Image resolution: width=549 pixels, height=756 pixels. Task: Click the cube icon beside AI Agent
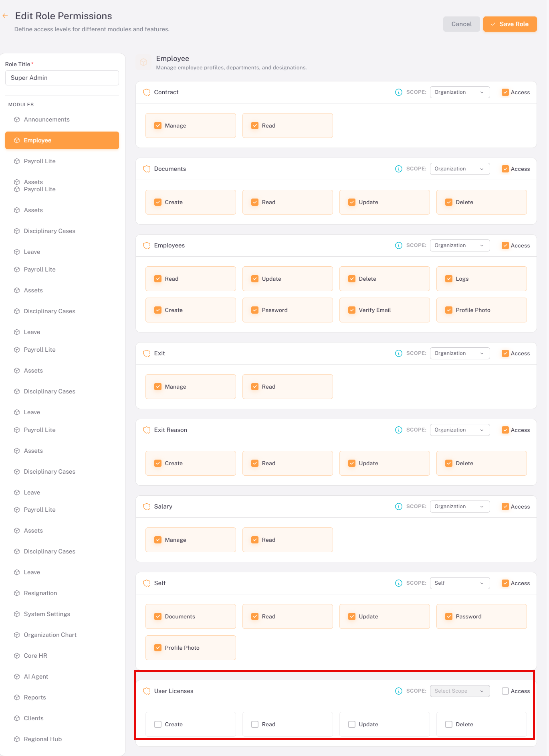coord(17,677)
